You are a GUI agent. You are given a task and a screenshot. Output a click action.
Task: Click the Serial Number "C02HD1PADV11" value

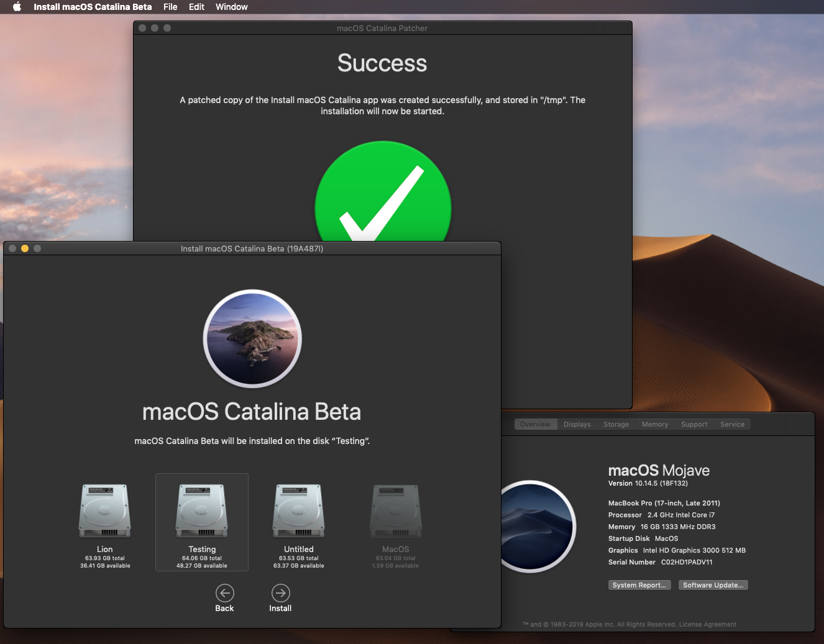coord(687,562)
